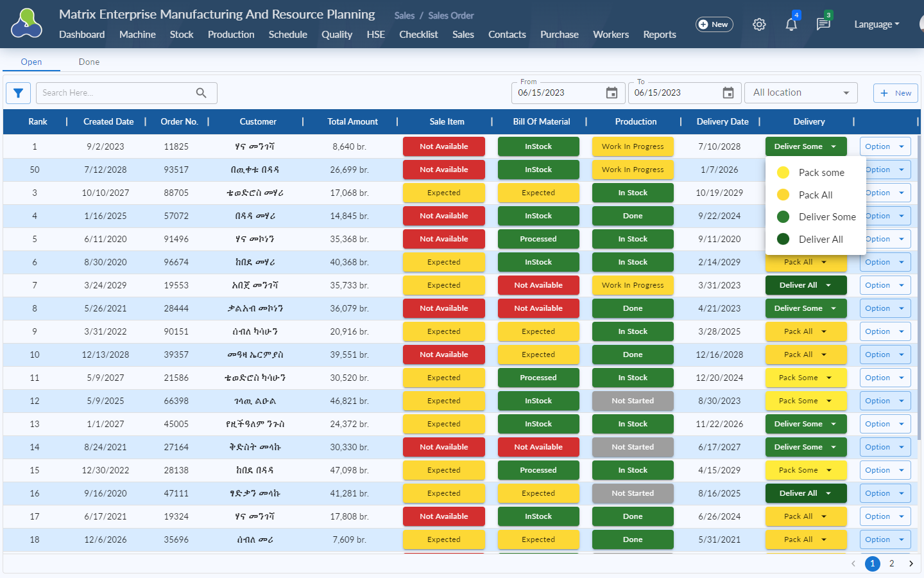Click the New button in header
924x578 pixels.
(714, 24)
